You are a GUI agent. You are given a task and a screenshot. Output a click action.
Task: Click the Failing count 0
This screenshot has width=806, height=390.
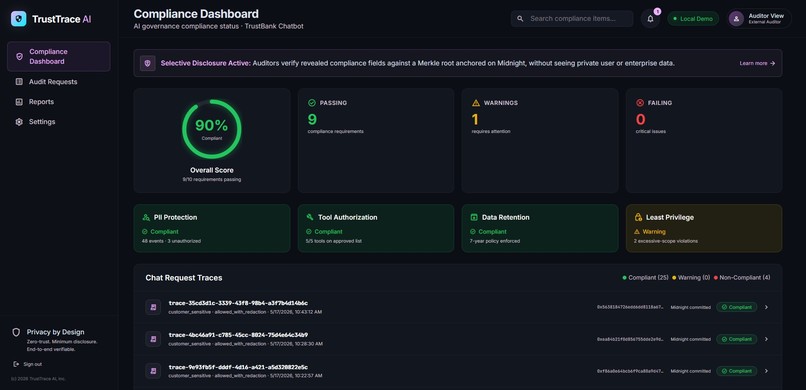click(640, 119)
